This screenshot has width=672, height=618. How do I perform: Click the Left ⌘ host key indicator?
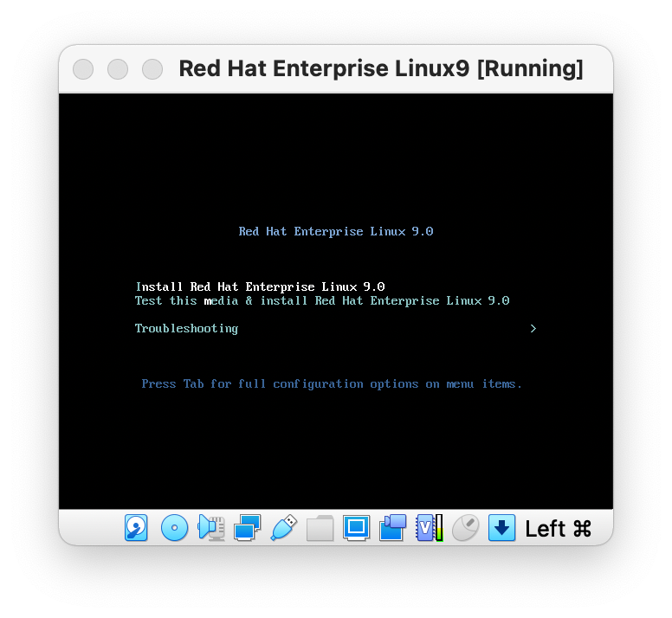[558, 529]
